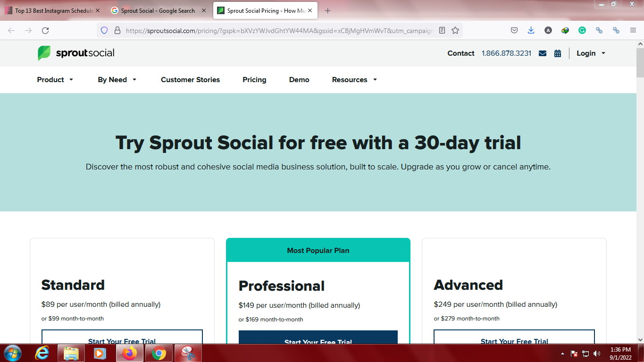
Task: Switch to Top 13 Best Instagram Schedulers tab
Action: (52, 10)
